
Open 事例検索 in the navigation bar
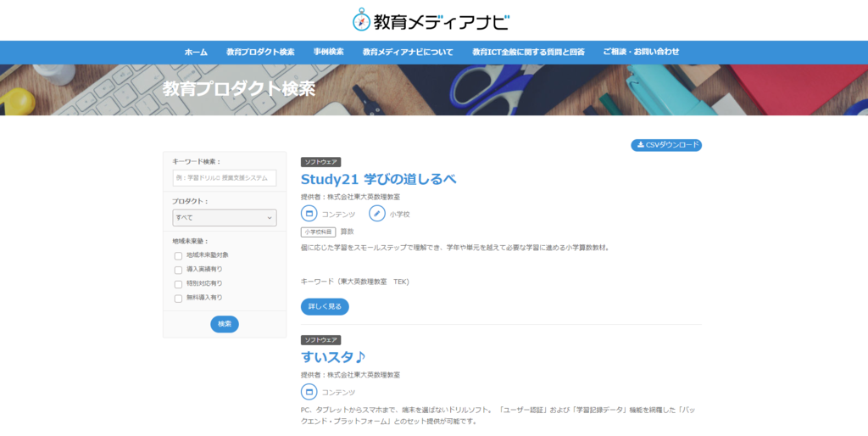pos(328,52)
